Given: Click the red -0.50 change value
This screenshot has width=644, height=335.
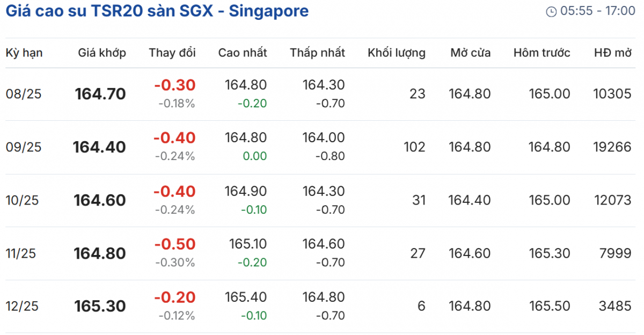Looking at the screenshot, I should coord(174,245).
